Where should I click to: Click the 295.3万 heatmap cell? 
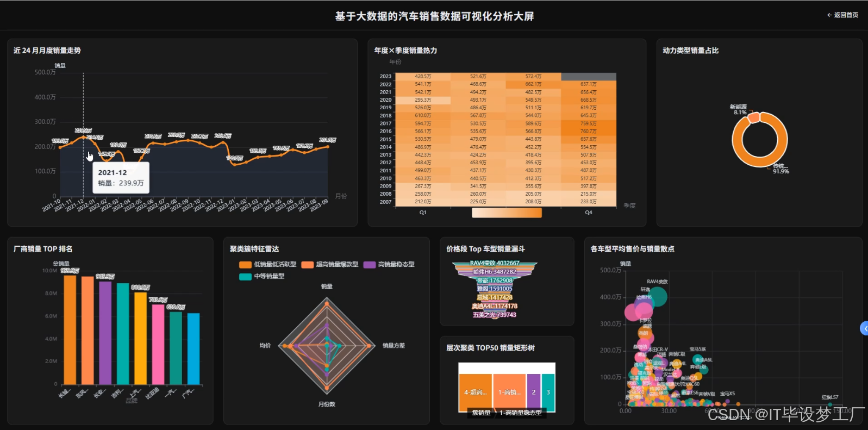tap(423, 100)
